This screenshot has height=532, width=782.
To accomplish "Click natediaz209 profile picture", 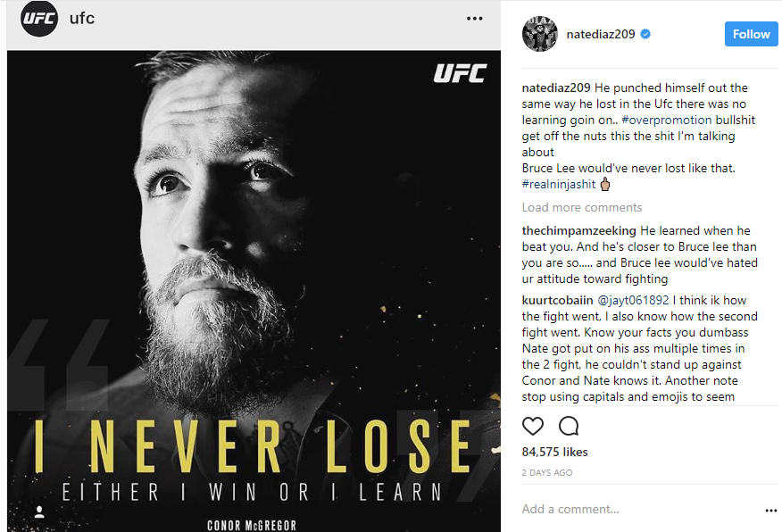I will coord(539,34).
